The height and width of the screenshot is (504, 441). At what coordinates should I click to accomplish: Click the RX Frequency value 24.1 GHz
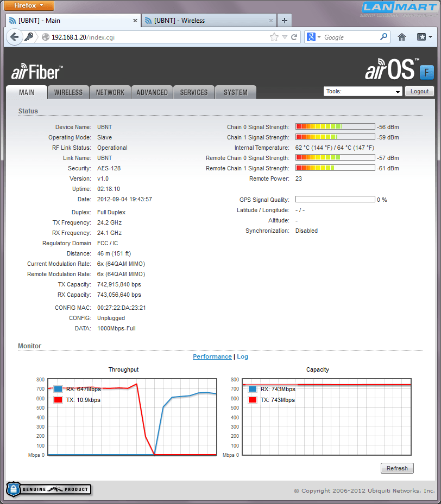109,233
